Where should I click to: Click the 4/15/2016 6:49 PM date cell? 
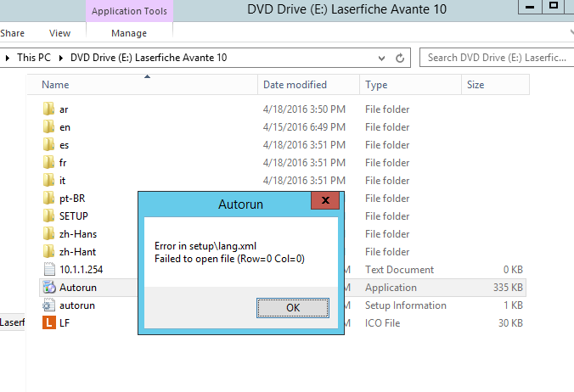point(304,127)
